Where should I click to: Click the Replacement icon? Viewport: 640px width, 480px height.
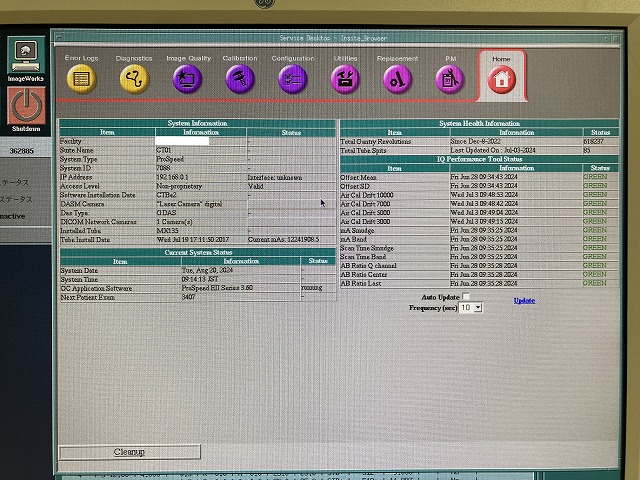pyautogui.click(x=398, y=80)
